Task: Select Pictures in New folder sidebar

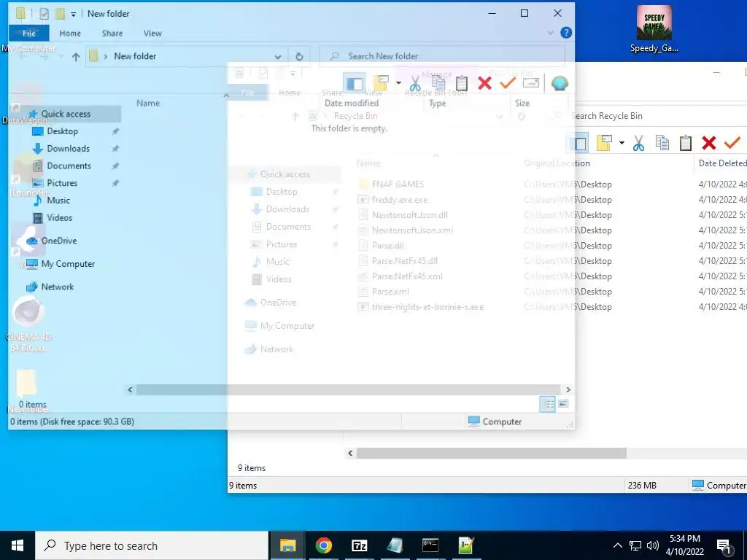Action: coord(61,183)
